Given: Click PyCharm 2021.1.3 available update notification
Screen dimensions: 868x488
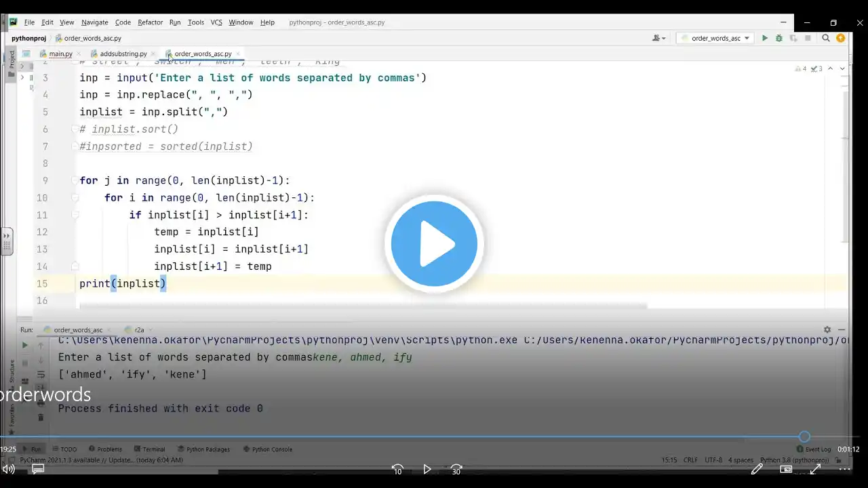Looking at the screenshot, I should coord(101,460).
